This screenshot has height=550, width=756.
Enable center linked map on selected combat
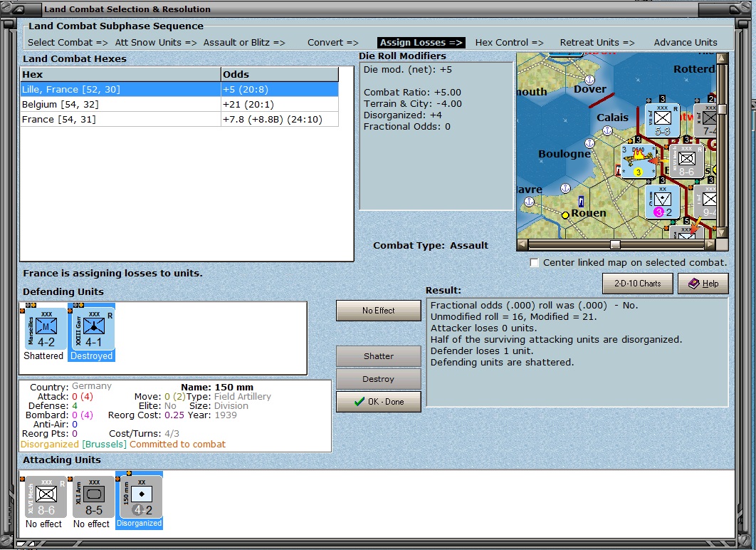pos(534,263)
